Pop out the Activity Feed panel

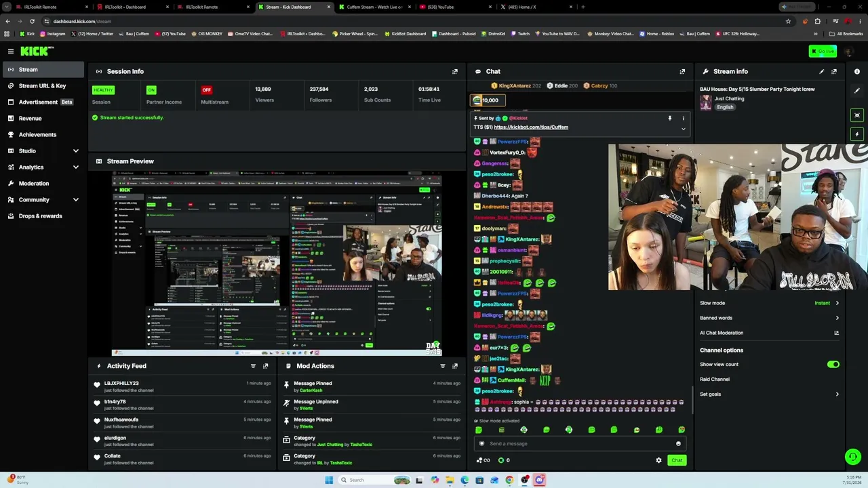pos(265,366)
